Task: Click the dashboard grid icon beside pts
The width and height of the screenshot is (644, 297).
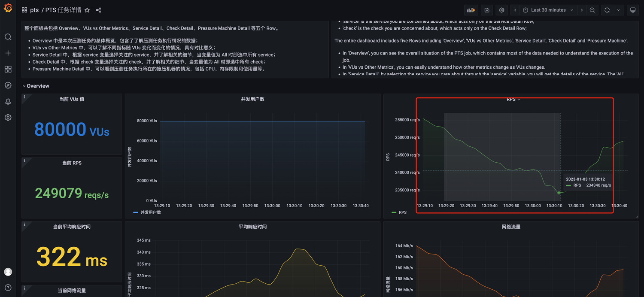Action: [24, 10]
